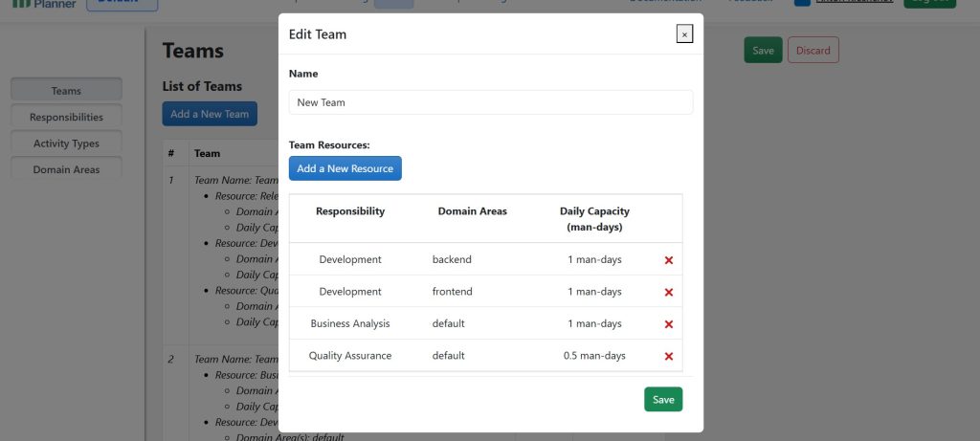
Task: Remove the Quality Assurance resource
Action: click(x=668, y=357)
